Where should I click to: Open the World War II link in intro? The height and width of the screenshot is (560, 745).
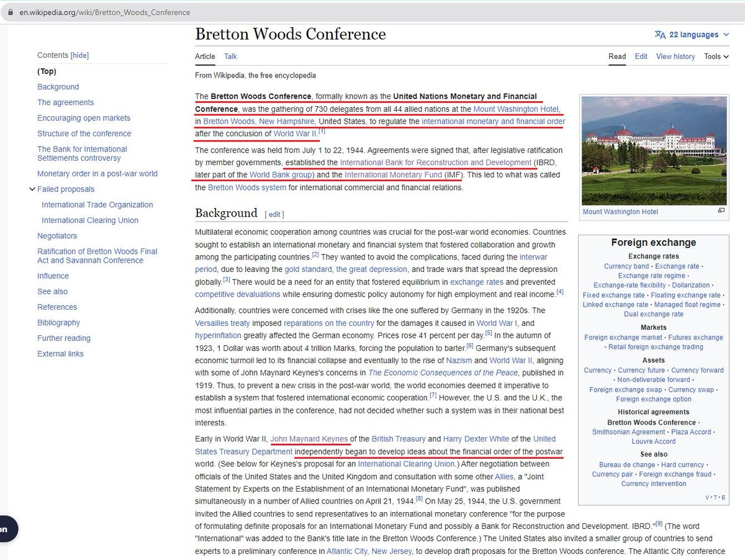tap(295, 133)
